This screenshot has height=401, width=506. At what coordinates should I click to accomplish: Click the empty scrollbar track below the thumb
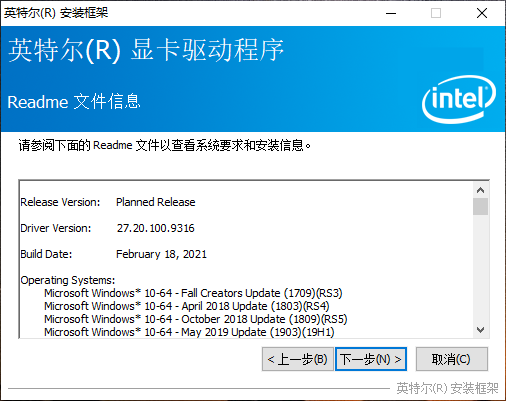point(480,269)
